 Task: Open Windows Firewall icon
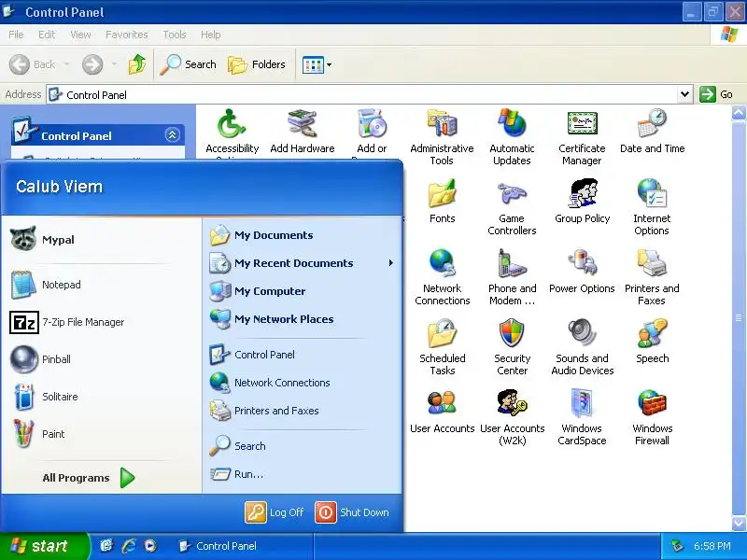652,417
